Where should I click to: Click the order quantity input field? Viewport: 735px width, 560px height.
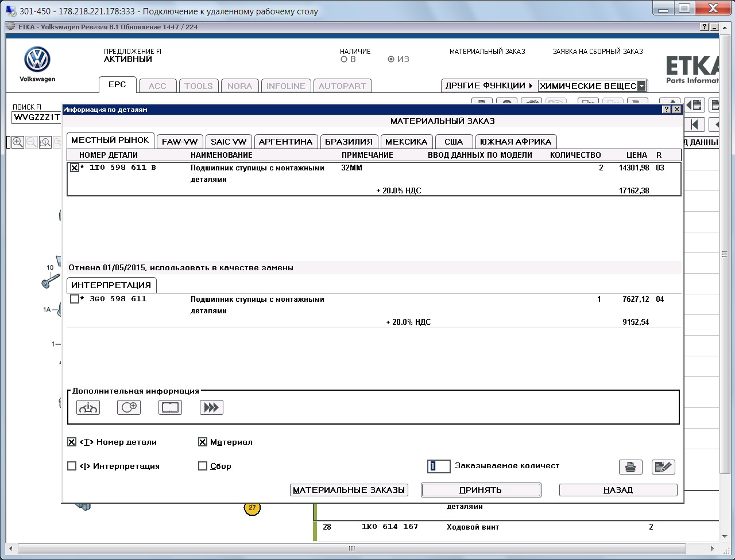click(439, 466)
